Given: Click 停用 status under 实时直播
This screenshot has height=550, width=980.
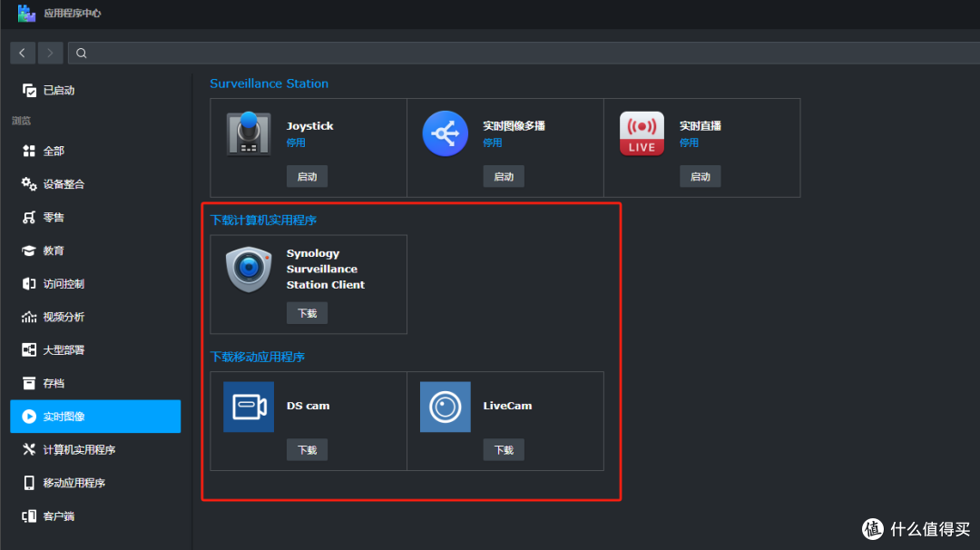Looking at the screenshot, I should 690,142.
